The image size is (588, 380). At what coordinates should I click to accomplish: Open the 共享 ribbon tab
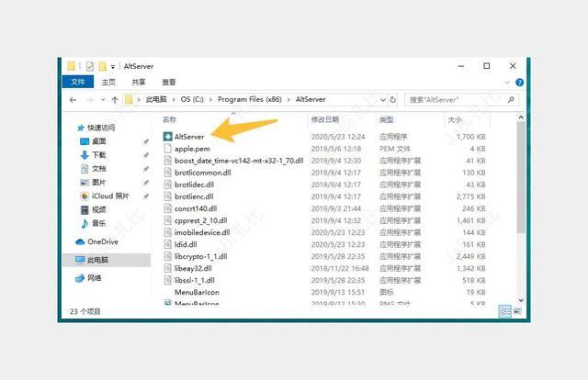tap(139, 82)
